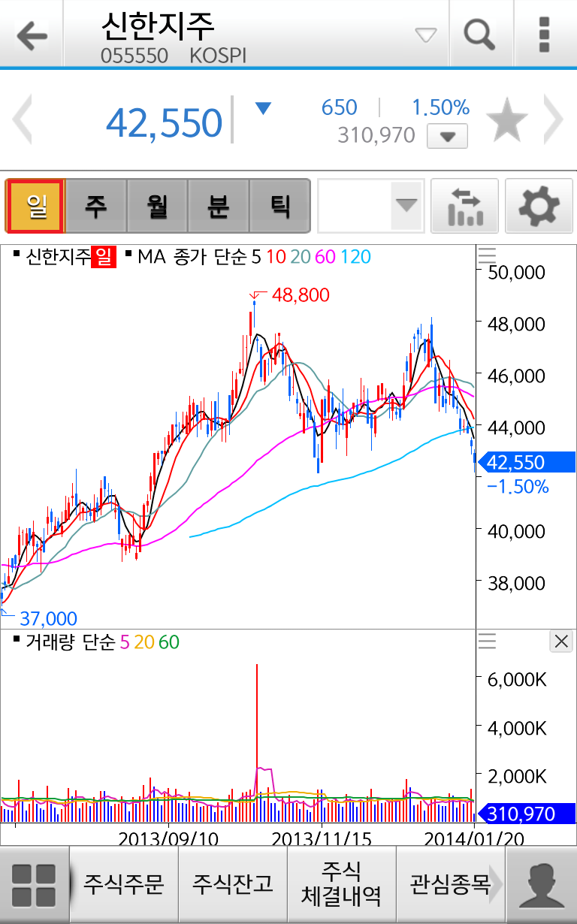Tap the -1.50% axis label
The width and height of the screenshot is (577, 924).
(x=518, y=487)
